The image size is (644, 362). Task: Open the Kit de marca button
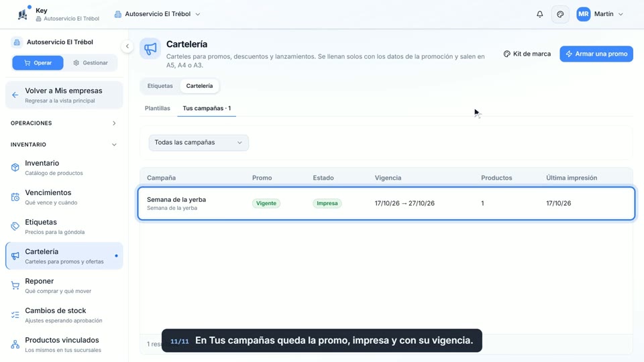[x=527, y=54]
